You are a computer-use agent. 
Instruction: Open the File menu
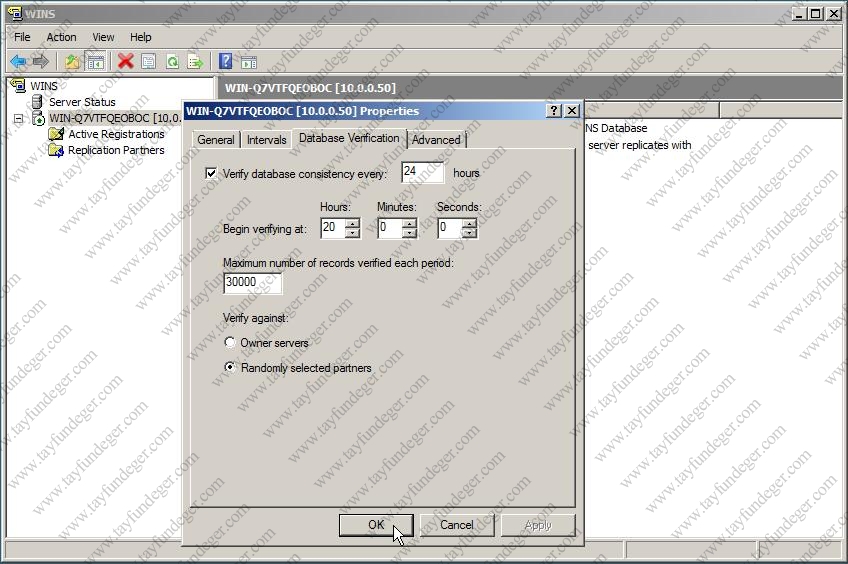coord(22,37)
